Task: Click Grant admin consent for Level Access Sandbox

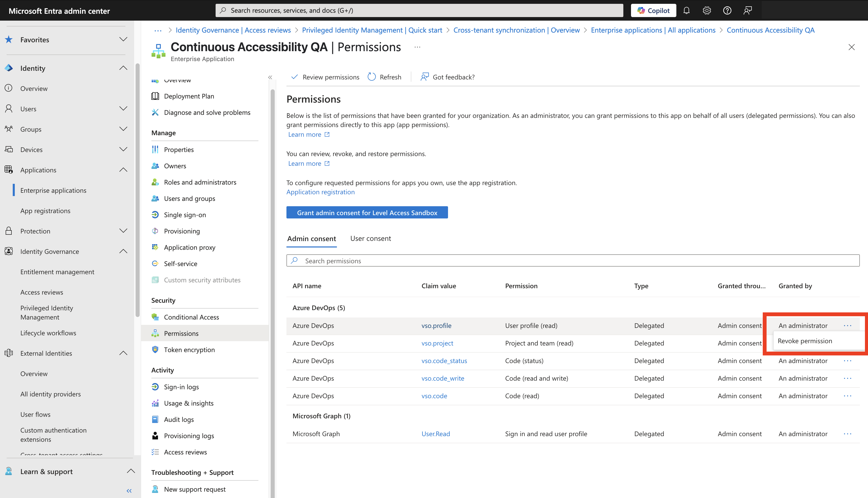Action: (367, 212)
